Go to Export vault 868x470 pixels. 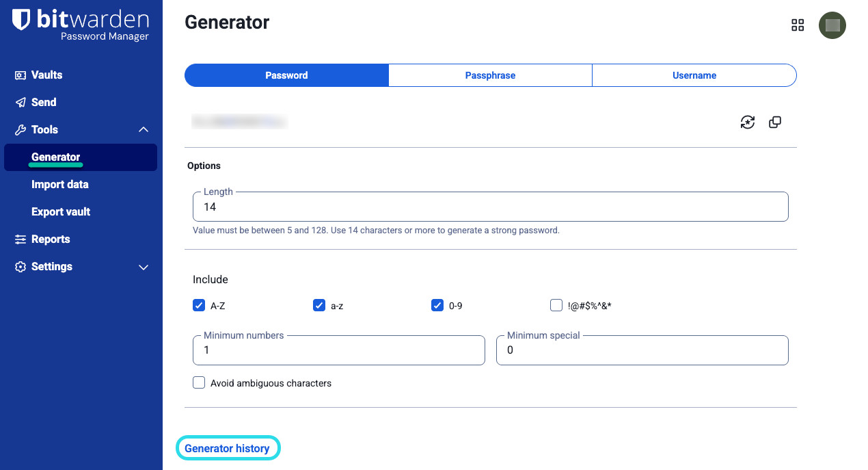[x=60, y=211]
